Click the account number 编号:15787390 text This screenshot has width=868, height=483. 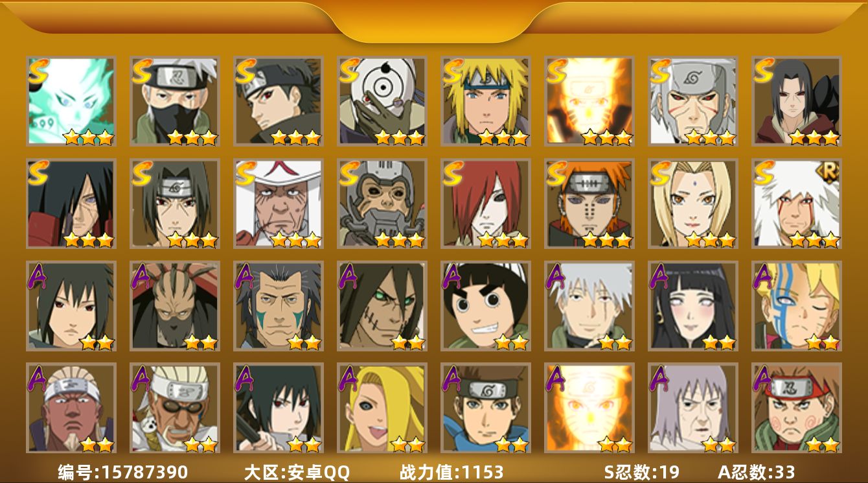pyautogui.click(x=123, y=472)
